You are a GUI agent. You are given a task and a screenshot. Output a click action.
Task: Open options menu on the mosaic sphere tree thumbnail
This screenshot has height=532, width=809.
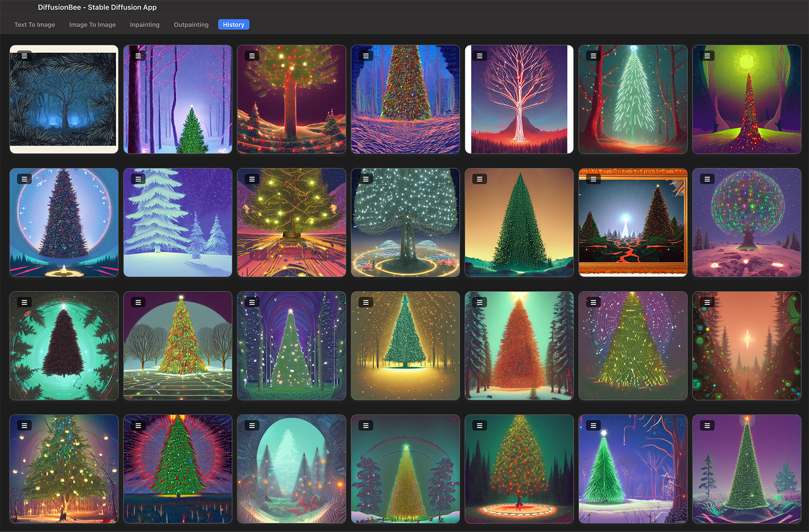point(706,179)
